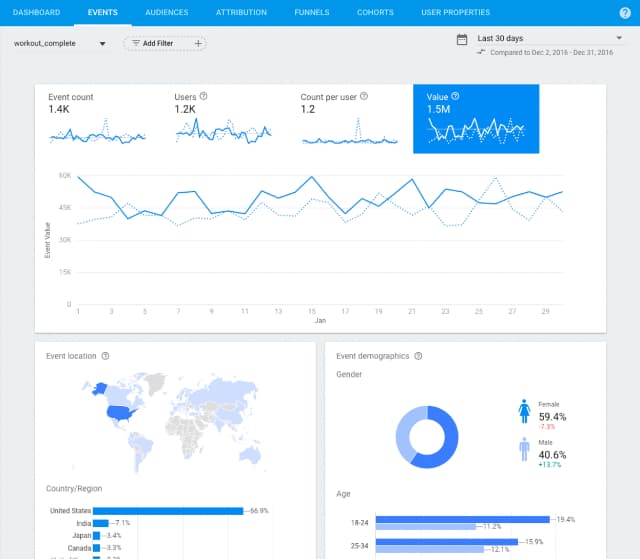Click the 25-34 age group dark bar
This screenshot has height=560, width=640.
click(x=447, y=542)
